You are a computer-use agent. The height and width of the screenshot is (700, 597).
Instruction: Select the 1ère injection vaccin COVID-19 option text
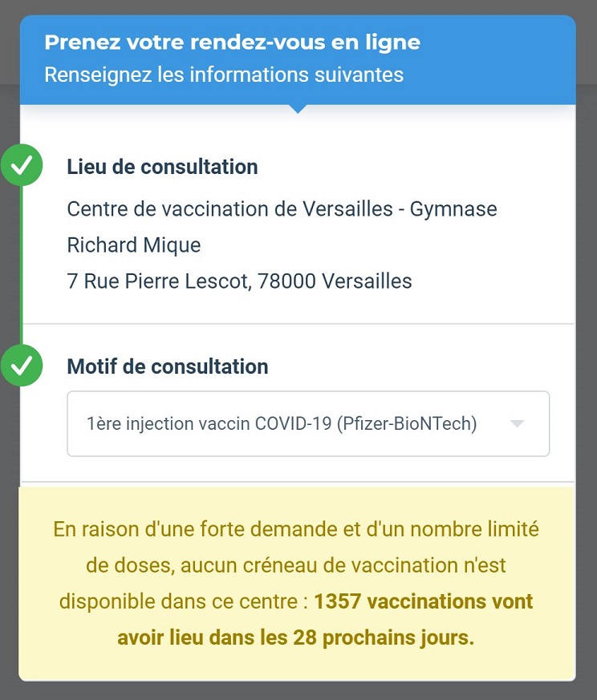click(x=282, y=423)
